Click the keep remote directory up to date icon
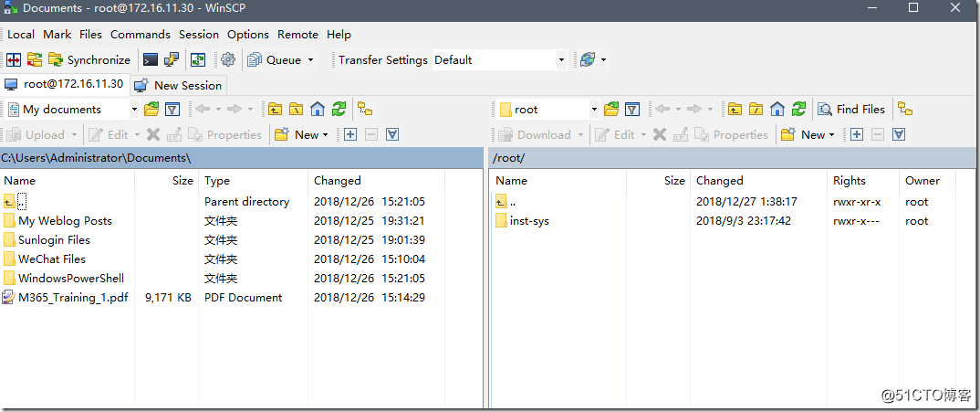 [x=198, y=60]
